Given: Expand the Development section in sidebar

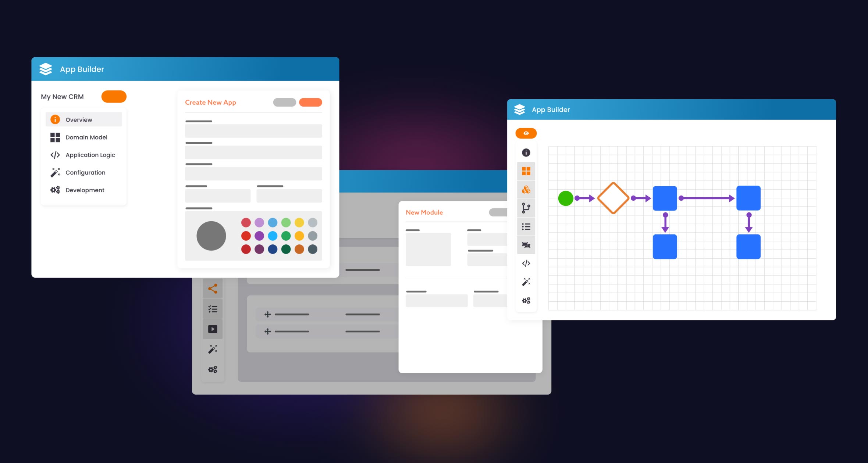Looking at the screenshot, I should point(84,190).
